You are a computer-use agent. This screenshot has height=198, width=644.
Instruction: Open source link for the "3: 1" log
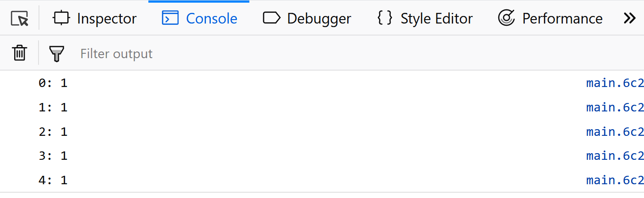[x=614, y=156]
